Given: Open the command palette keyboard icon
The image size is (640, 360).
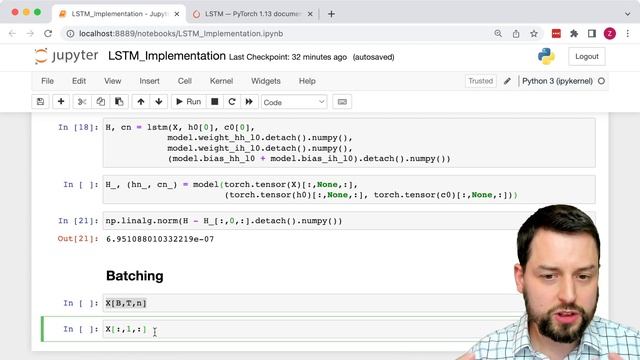Looking at the screenshot, I should pyautogui.click(x=342, y=102).
